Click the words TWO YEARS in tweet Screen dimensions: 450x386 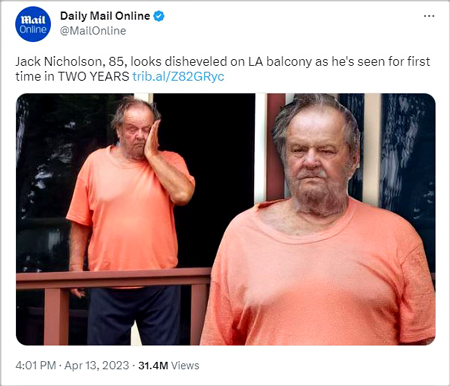94,76
